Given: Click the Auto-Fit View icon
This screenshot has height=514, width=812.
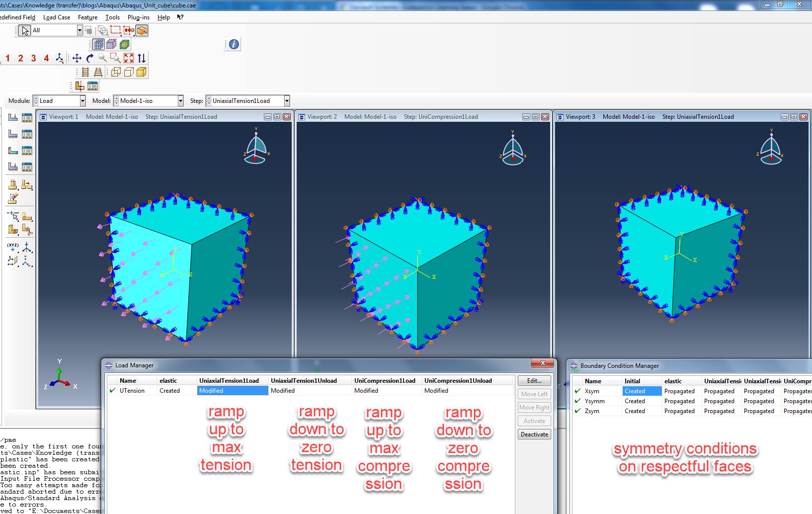Looking at the screenshot, I should coord(128,58).
